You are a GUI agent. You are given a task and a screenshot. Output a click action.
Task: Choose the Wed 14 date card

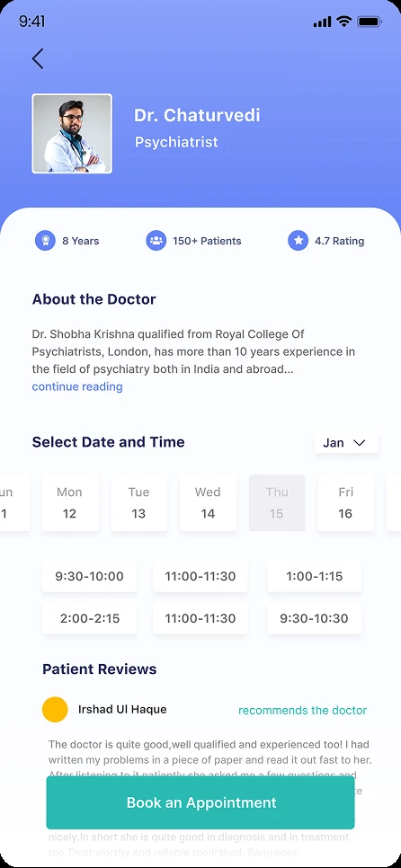(x=208, y=502)
